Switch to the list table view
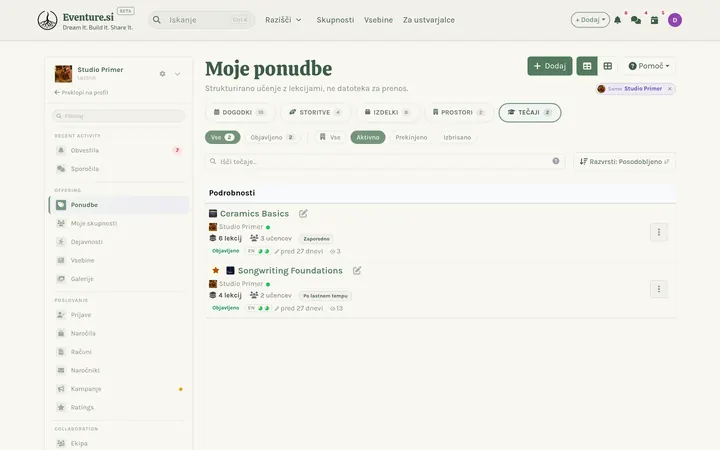The image size is (720, 450). 587,66
